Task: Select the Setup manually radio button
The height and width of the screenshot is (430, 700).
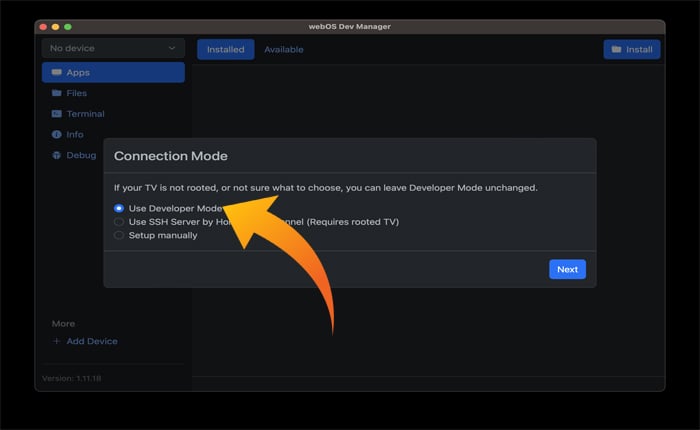Action: [x=119, y=236]
